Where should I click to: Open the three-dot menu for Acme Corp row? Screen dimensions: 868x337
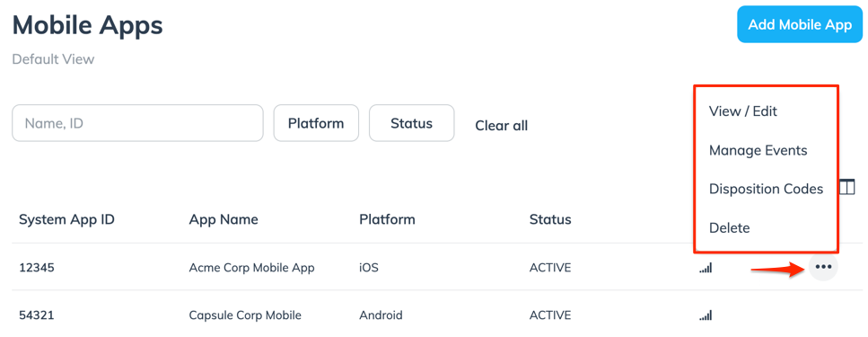coord(823,267)
